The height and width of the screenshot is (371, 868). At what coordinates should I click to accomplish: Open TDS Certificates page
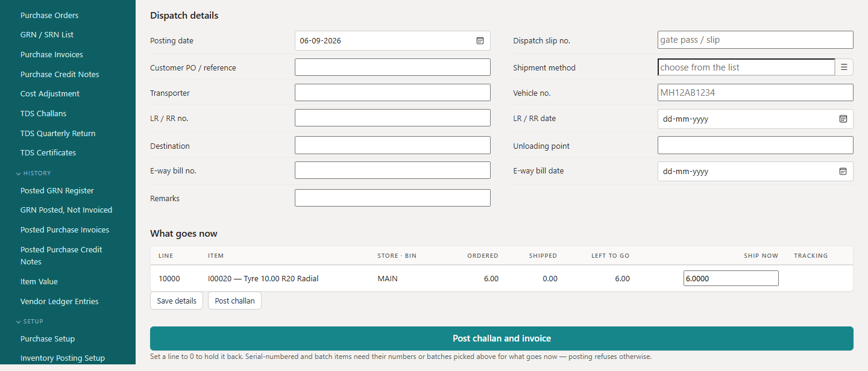[x=48, y=153]
